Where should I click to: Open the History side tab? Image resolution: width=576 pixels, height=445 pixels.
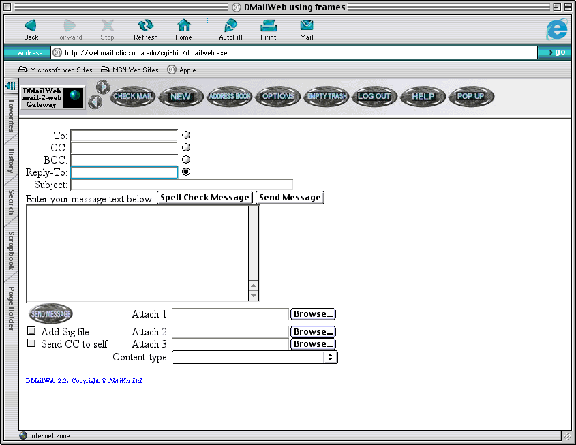(x=11, y=161)
